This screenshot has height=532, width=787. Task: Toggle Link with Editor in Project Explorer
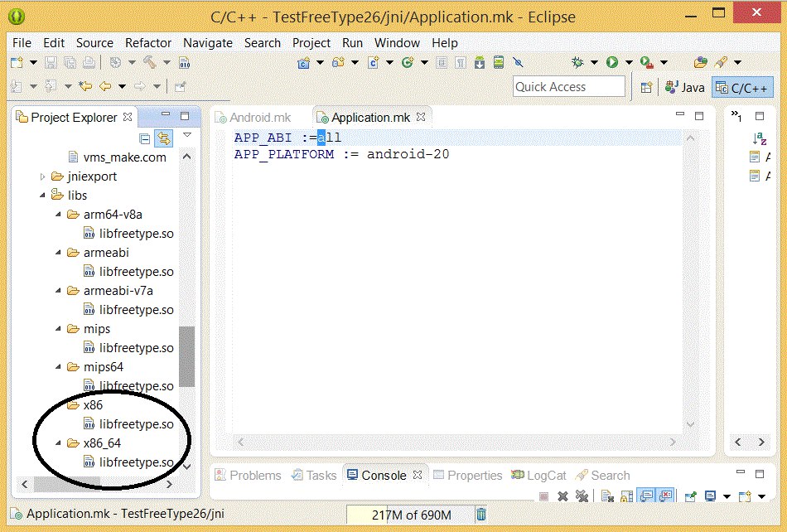164,138
